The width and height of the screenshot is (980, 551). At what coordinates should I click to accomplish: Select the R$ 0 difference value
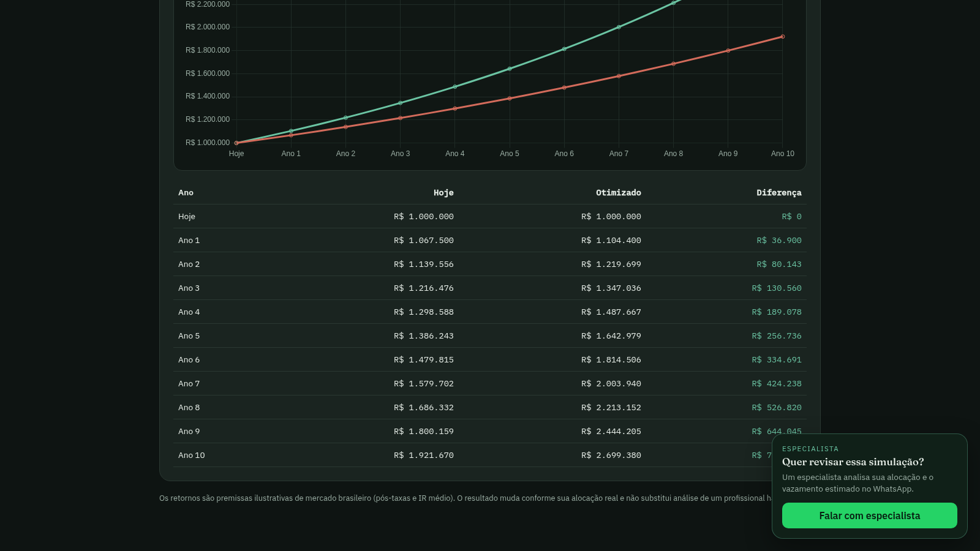pos(791,216)
